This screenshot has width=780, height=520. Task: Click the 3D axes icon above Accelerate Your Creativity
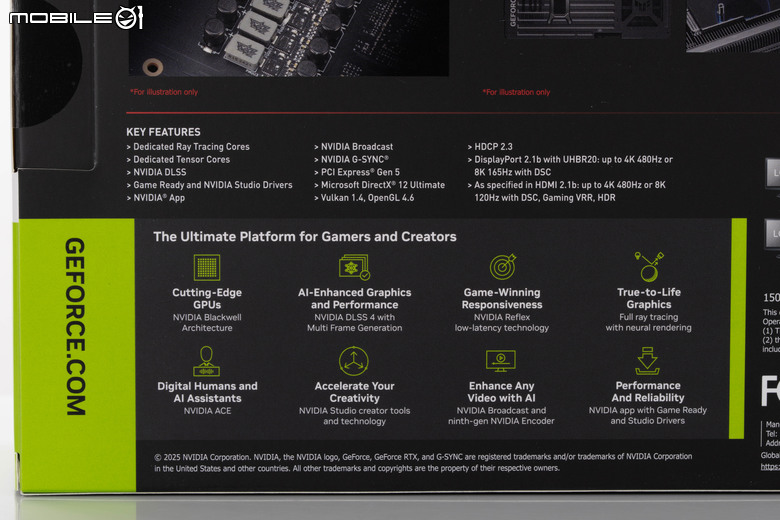click(x=354, y=361)
